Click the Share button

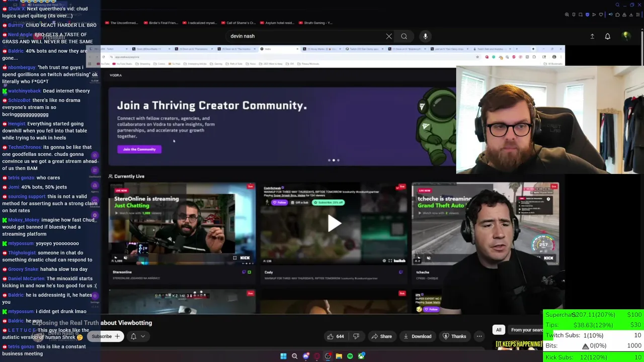pyautogui.click(x=381, y=336)
